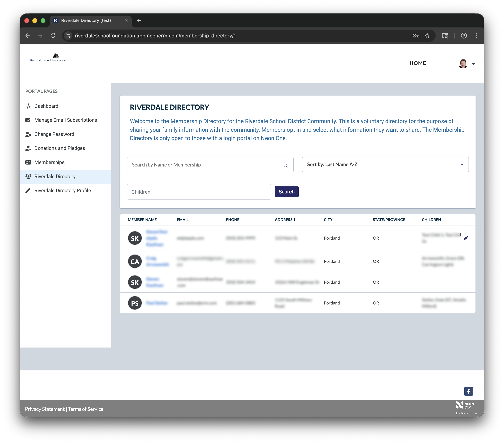Click the magnifier icon in name search box
Viewport: 504px width, 443px height.
[x=285, y=165]
